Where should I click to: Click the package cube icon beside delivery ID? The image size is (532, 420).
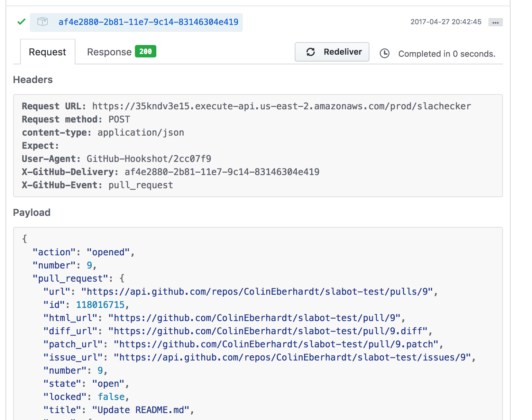[43, 22]
